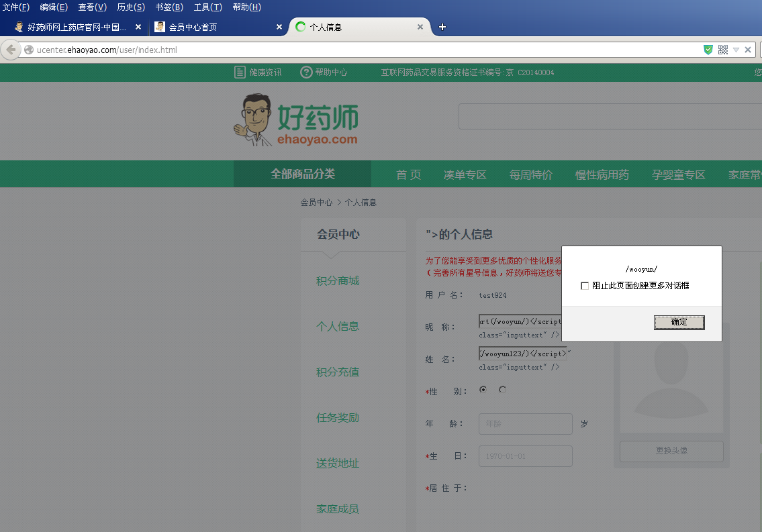
Task: Open the 书签(B) menu
Action: (169, 7)
